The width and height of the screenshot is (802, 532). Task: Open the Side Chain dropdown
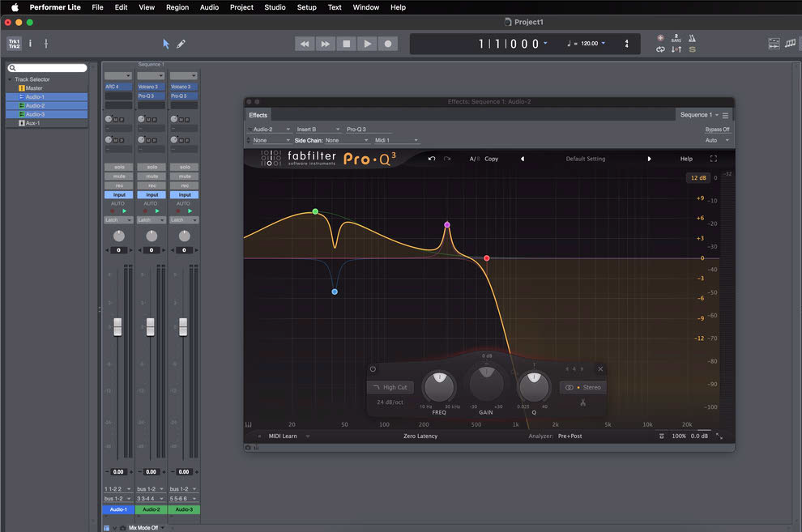(x=345, y=140)
